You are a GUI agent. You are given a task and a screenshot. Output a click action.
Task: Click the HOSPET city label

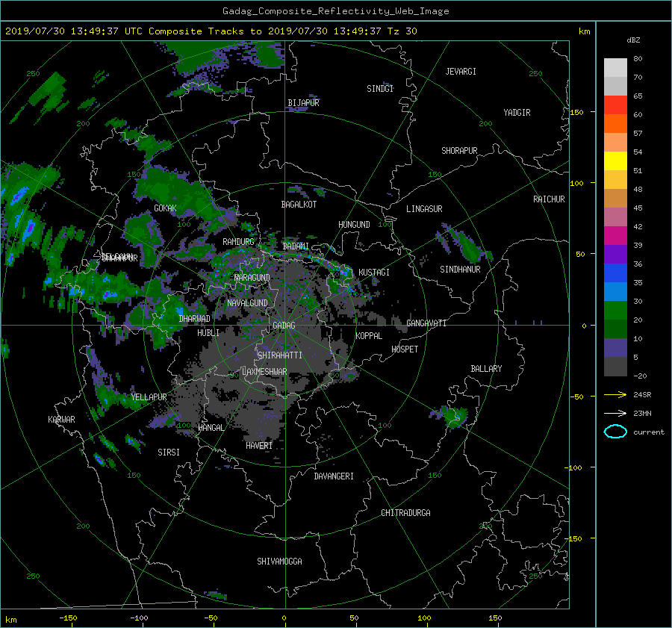[405, 349]
